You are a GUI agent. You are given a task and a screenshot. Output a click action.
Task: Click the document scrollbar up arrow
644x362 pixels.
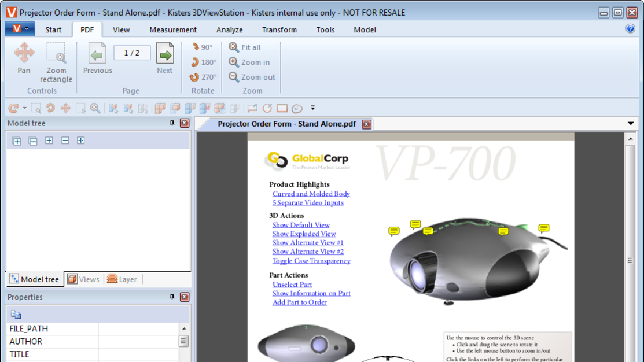[630, 139]
